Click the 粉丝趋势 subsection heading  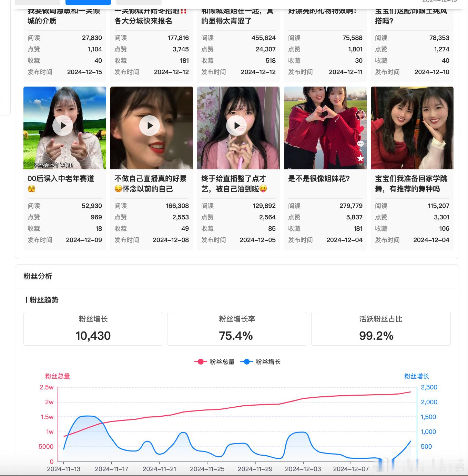44,300
